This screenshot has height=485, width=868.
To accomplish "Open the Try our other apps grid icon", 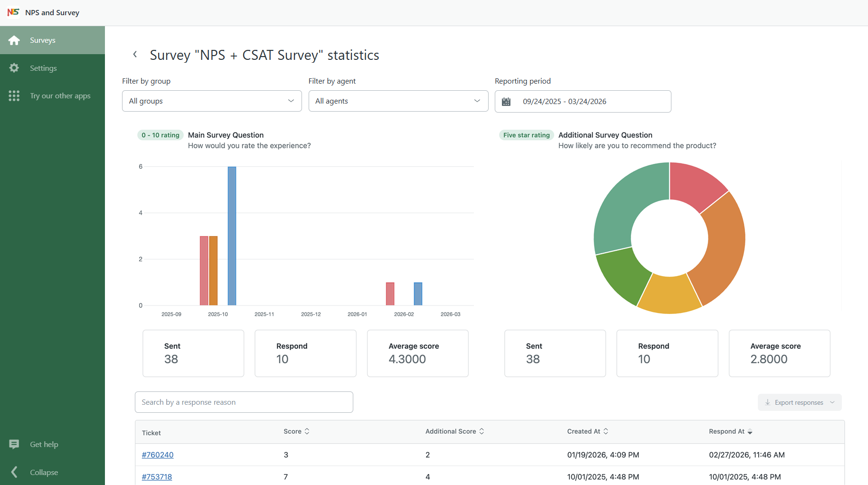I will (x=14, y=95).
